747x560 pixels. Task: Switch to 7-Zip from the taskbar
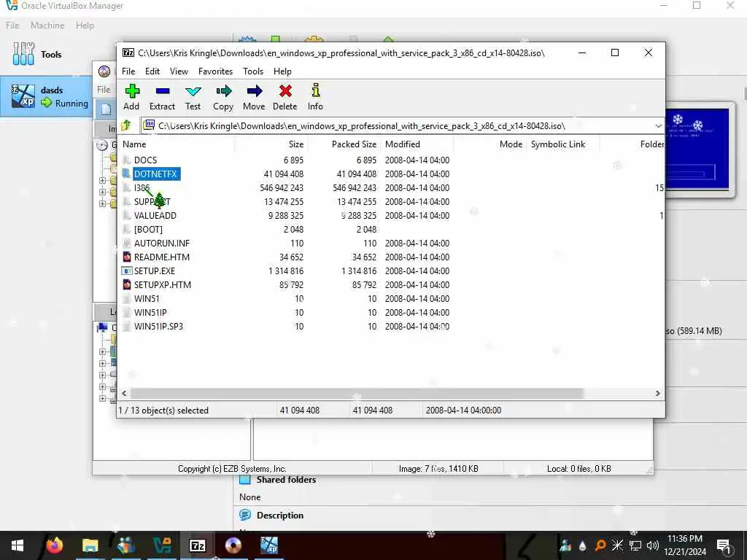197,545
